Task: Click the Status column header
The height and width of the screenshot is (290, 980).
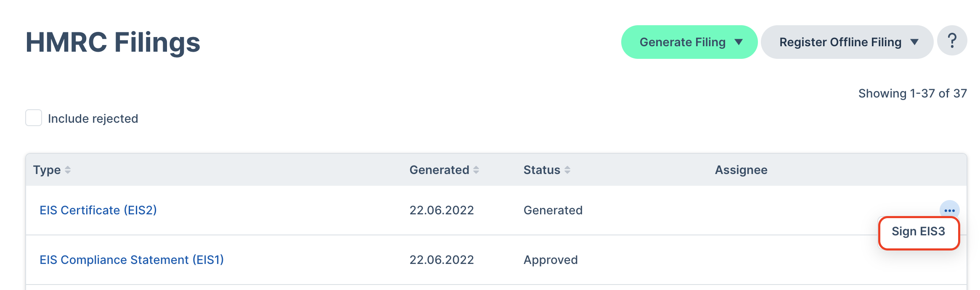Action: 542,170
